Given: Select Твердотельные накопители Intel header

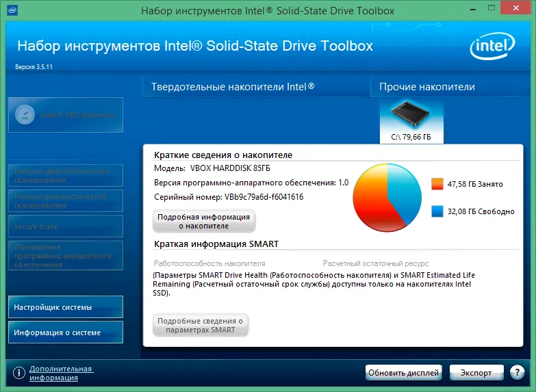Looking at the screenshot, I should [x=233, y=87].
